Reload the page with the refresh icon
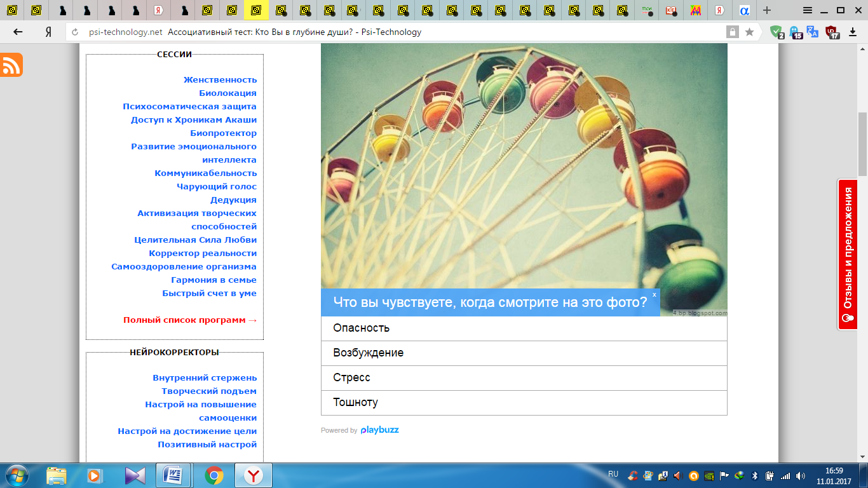This screenshot has height=488, width=868. click(76, 32)
